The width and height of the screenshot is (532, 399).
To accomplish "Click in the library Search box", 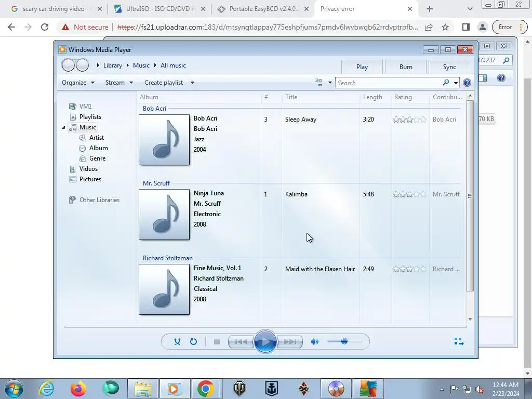I will 389,83.
